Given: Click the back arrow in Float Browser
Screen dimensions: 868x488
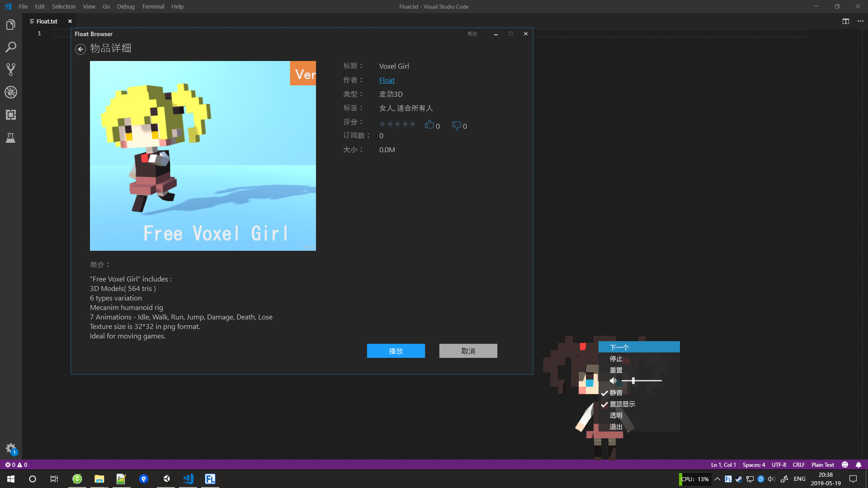Looking at the screenshot, I should 80,49.
